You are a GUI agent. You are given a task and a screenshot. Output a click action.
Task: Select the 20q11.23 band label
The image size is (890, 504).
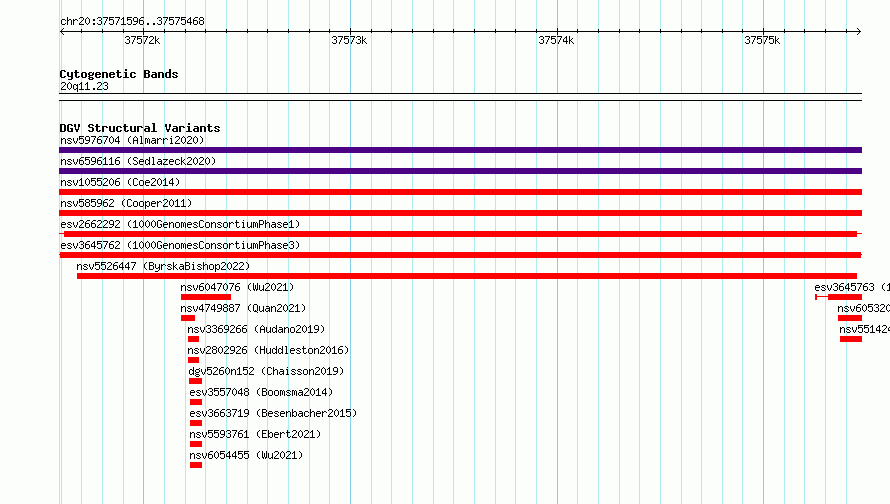click(84, 86)
